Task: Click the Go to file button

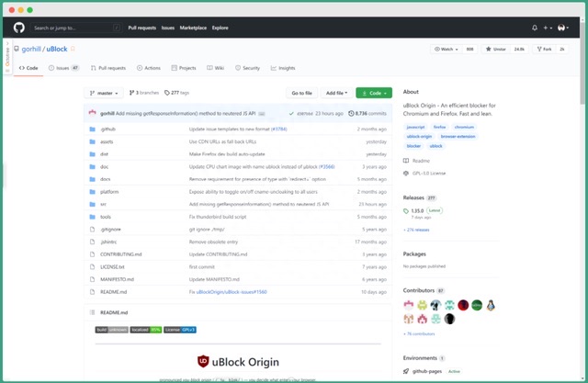Action: pos(301,93)
